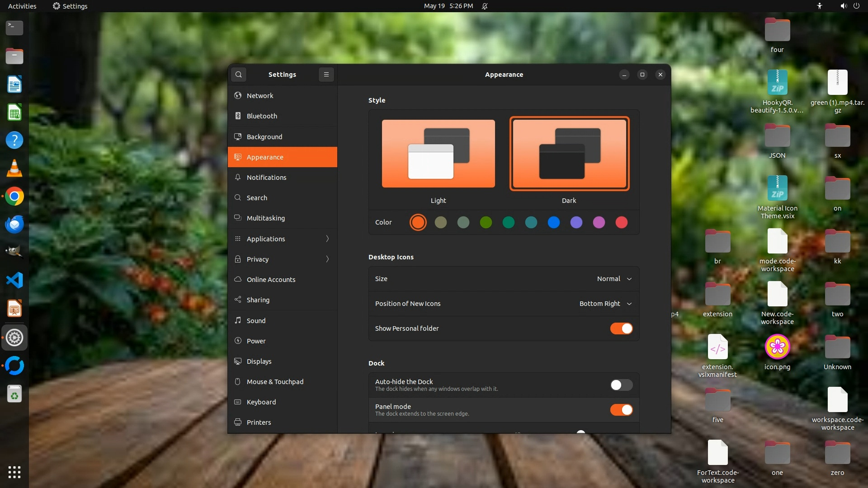Viewport: 868px width, 488px height.
Task: Open the Trash icon in the dock
Action: [14, 394]
